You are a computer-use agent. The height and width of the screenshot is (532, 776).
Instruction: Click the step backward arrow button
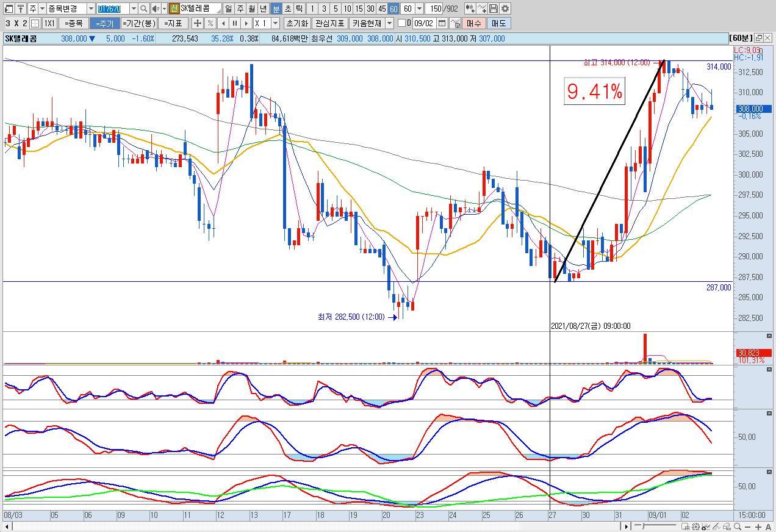[x=223, y=23]
